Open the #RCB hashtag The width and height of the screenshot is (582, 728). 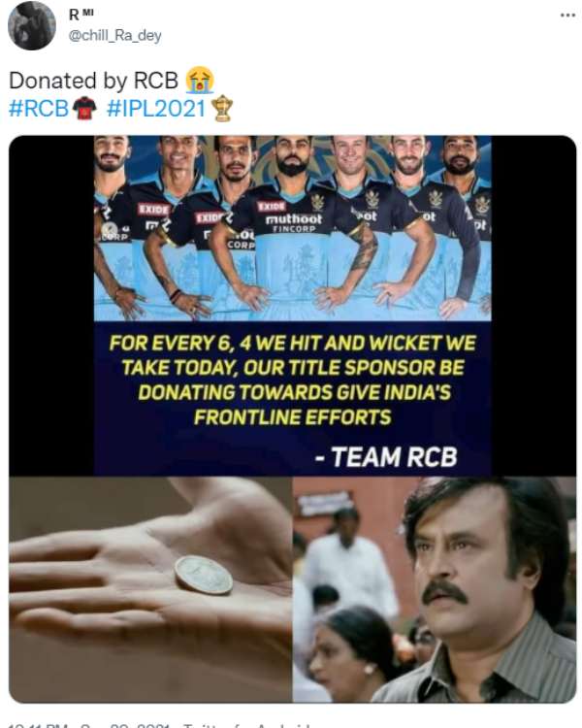[x=39, y=108]
